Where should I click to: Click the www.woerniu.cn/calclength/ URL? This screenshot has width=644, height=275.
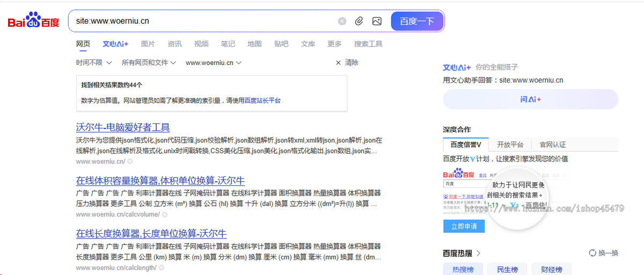[x=116, y=267]
